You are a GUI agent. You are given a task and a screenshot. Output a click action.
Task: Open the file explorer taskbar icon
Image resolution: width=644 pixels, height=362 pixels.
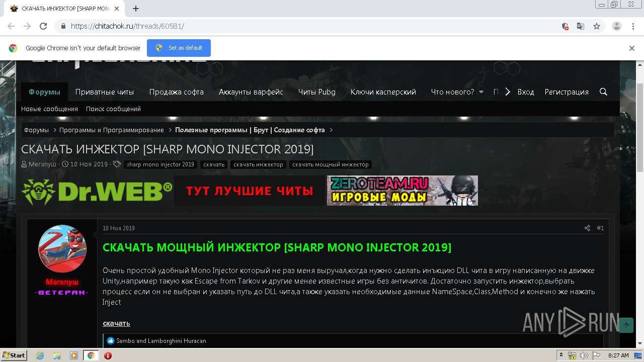click(x=57, y=355)
